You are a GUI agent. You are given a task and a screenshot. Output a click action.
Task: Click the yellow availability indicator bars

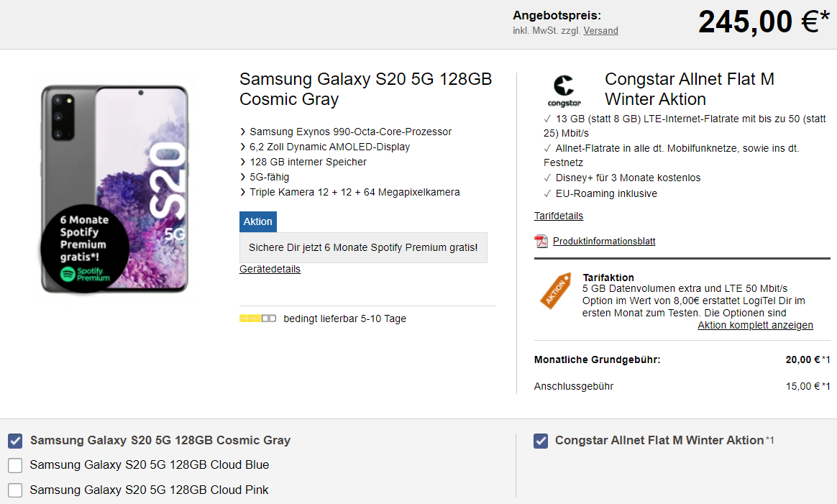point(257,319)
